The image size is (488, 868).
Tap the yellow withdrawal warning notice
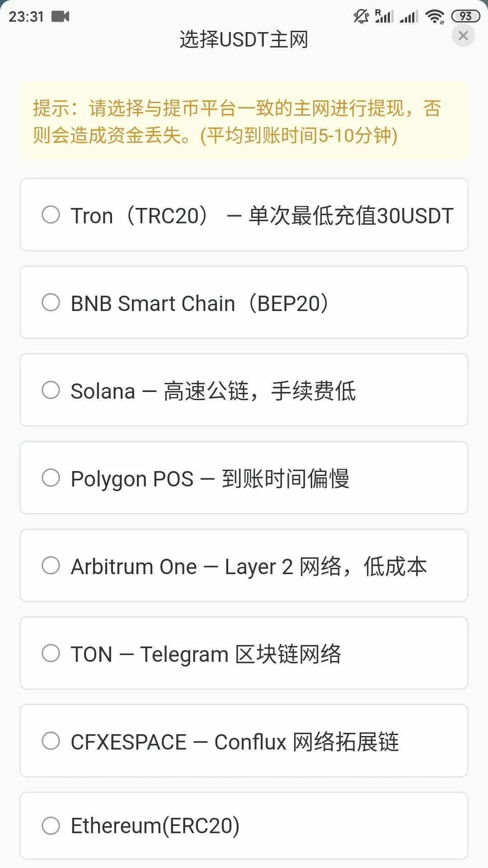pyautogui.click(x=244, y=121)
